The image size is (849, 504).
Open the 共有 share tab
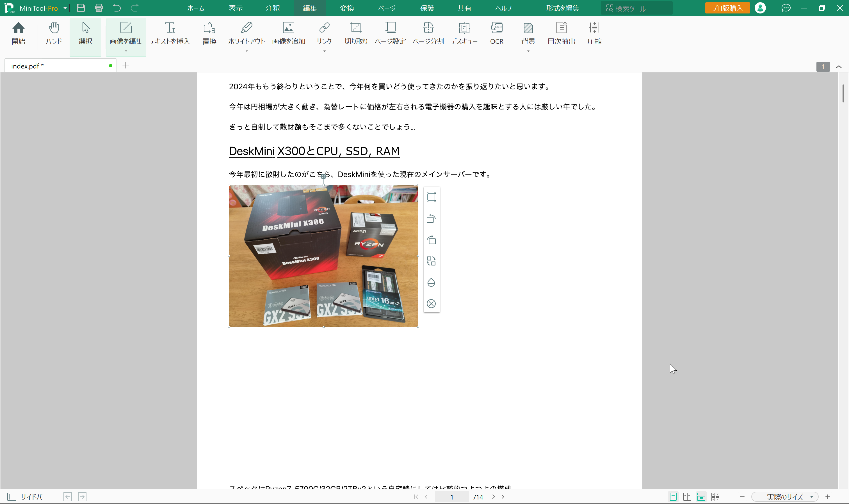coord(464,8)
